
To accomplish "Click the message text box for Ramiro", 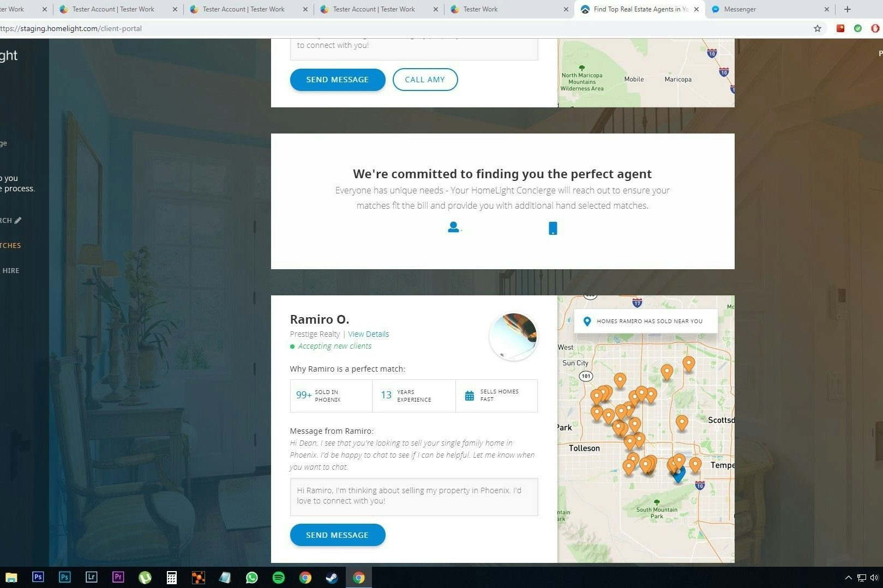I will pos(413,496).
